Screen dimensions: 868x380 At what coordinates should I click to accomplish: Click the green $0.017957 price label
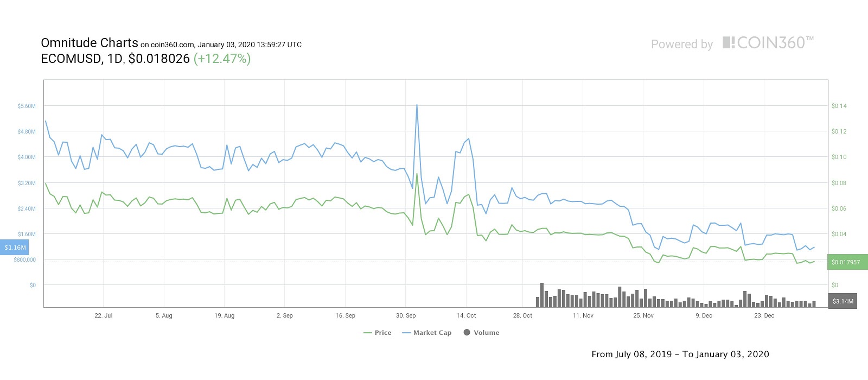[x=847, y=262]
